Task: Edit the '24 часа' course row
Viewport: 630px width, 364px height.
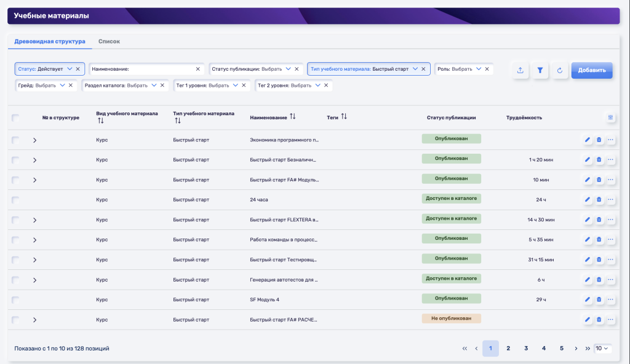Action: (587, 200)
